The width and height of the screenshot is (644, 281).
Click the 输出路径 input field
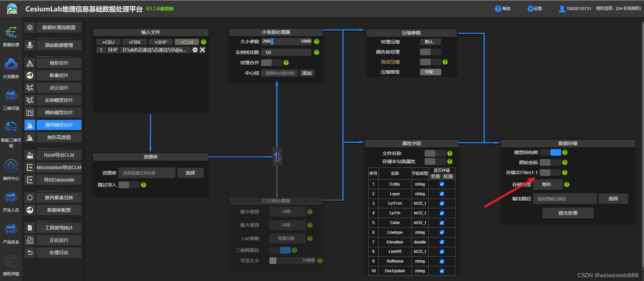click(x=565, y=199)
